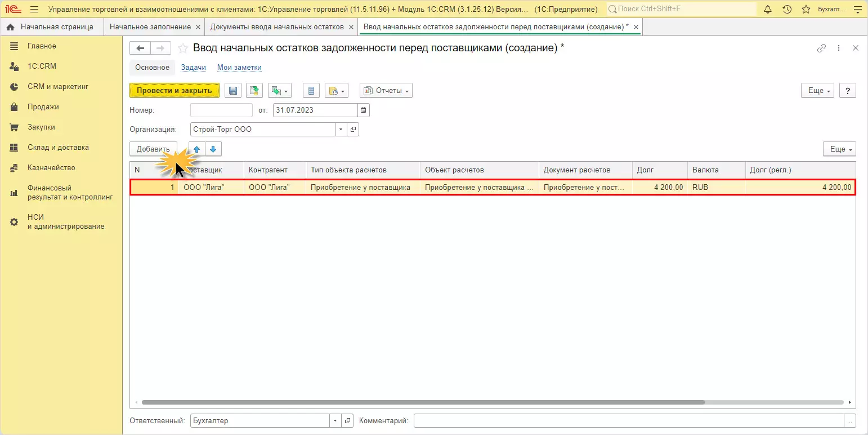
Task: Open the Организация selection button
Action: (x=354, y=130)
